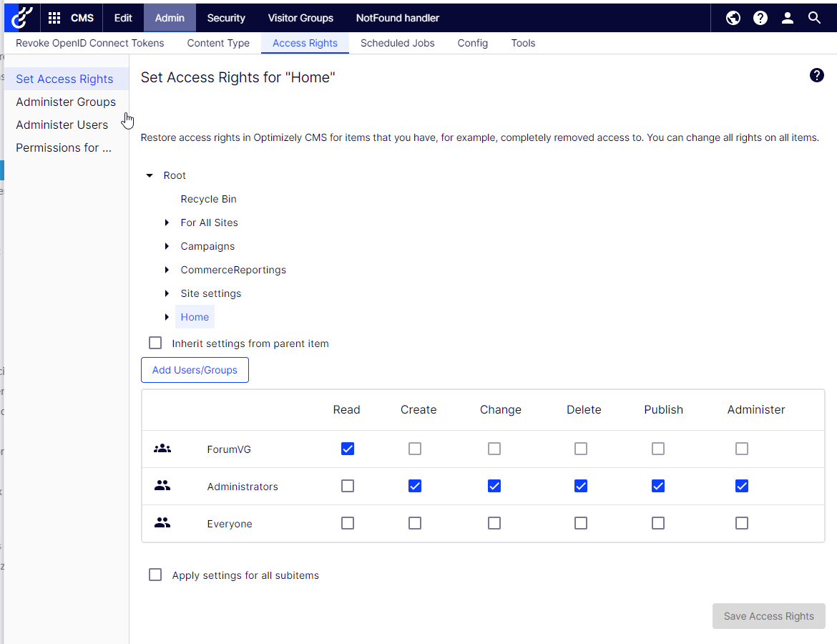Switch to the Scheduled Jobs tab
This screenshot has width=837, height=644.
[x=397, y=43]
